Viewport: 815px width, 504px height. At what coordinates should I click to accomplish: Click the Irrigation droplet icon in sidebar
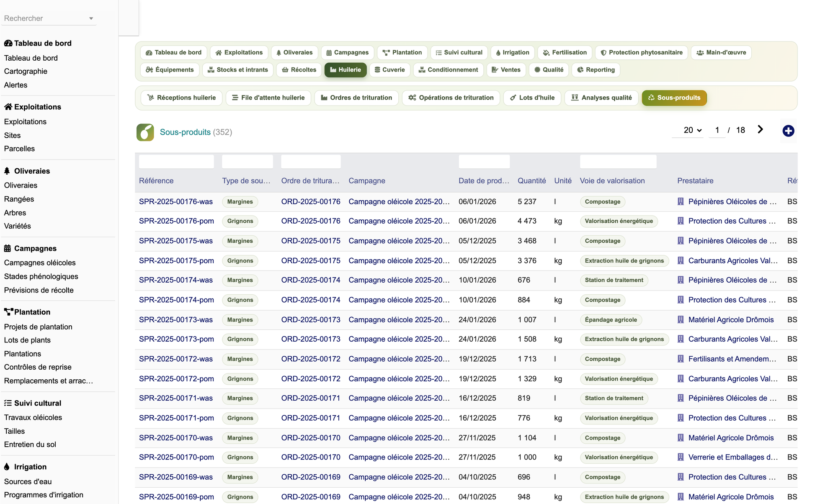(x=7, y=467)
